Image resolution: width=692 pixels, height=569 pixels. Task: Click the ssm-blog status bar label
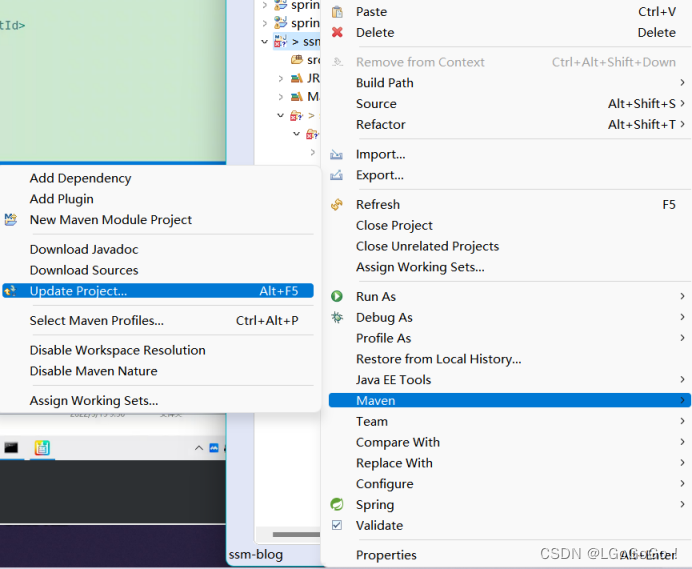coord(256,554)
